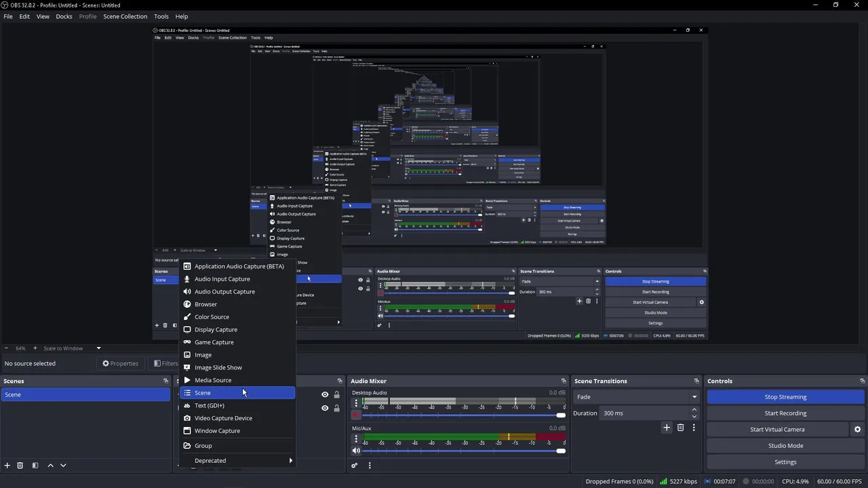868x488 pixels.
Task: Click Video Capture Device camera icon
Action: point(187,418)
